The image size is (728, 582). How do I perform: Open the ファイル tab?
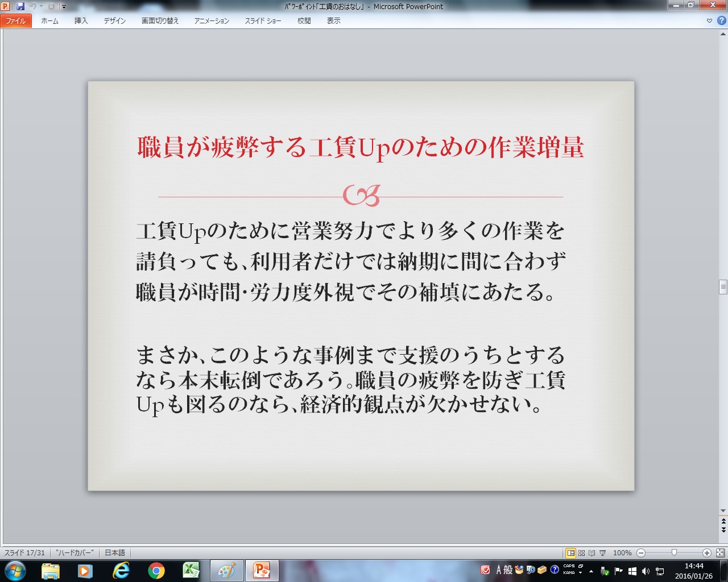16,20
